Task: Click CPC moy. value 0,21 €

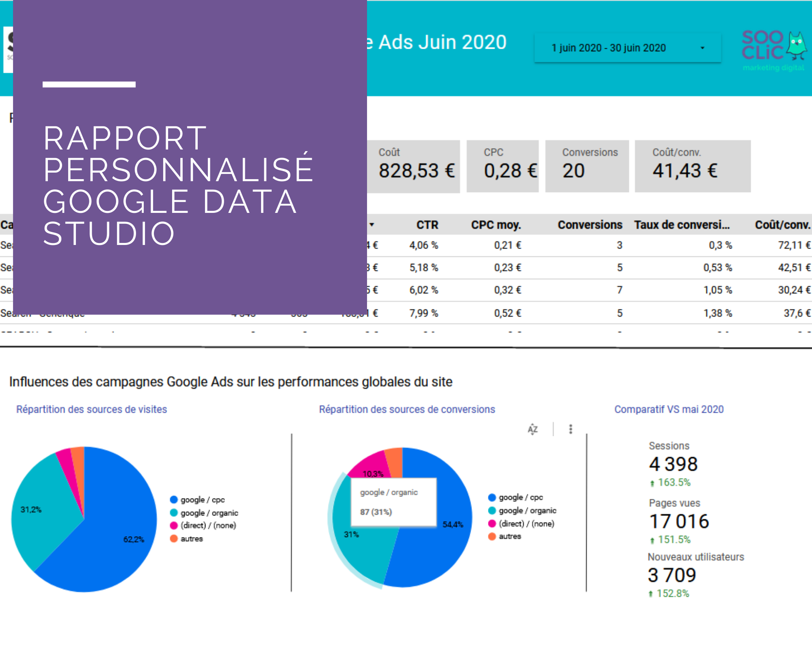Action: [x=508, y=245]
